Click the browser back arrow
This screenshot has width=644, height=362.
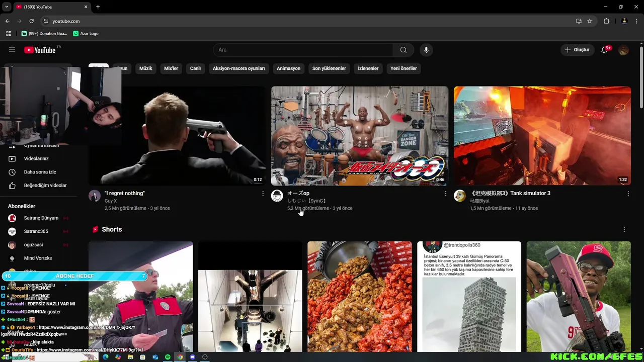7,21
